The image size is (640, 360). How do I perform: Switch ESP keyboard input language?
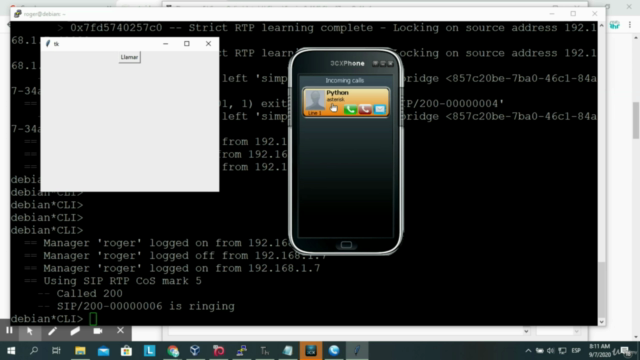[576, 351]
